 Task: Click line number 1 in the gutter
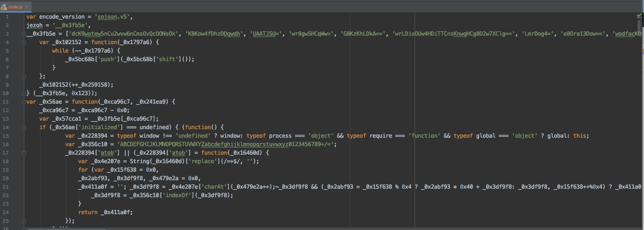coord(7,17)
